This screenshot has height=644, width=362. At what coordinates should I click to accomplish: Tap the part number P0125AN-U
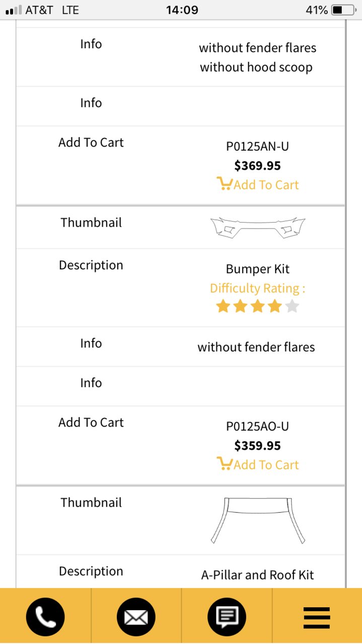tap(257, 147)
